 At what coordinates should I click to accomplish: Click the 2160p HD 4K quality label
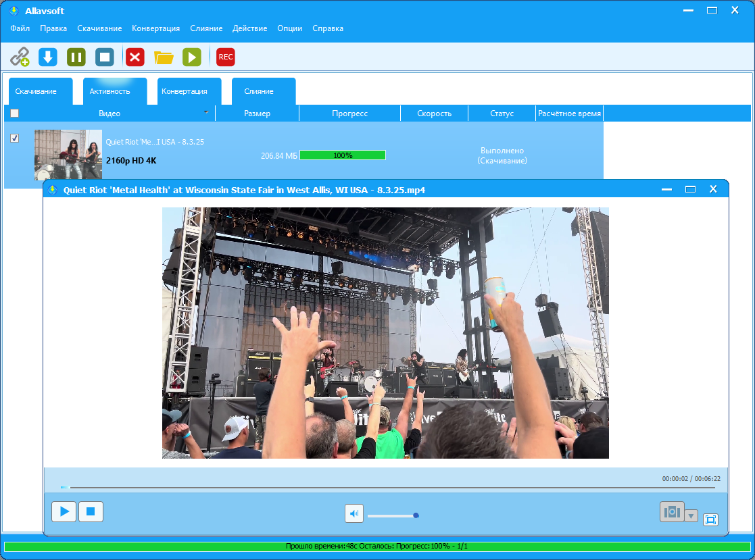tap(131, 161)
